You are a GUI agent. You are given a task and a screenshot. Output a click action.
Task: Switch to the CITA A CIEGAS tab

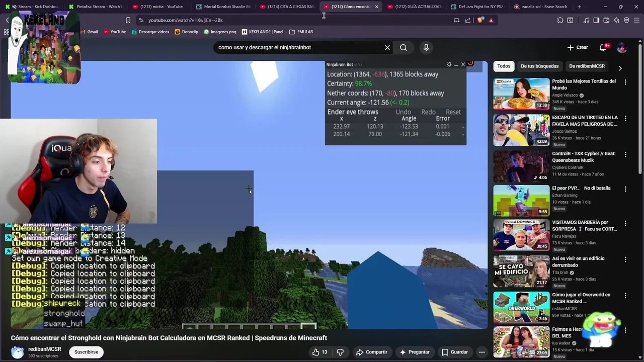point(287,7)
